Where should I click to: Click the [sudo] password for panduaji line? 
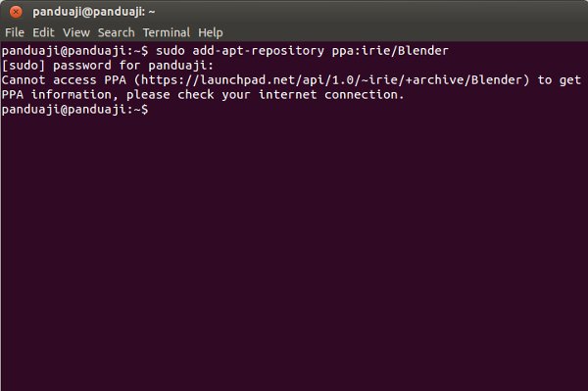tap(108, 66)
